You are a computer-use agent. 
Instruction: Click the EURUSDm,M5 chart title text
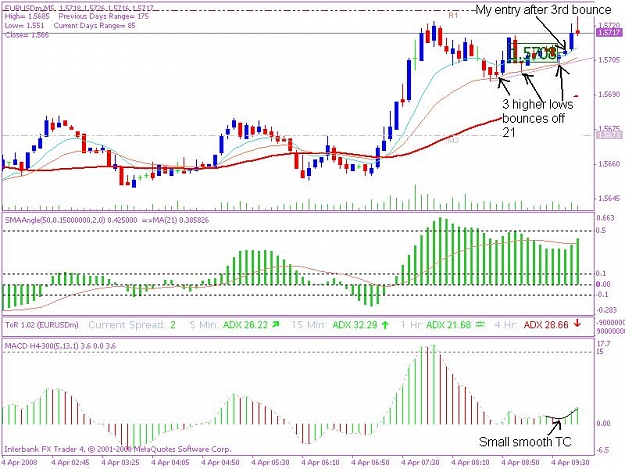pyautogui.click(x=79, y=8)
